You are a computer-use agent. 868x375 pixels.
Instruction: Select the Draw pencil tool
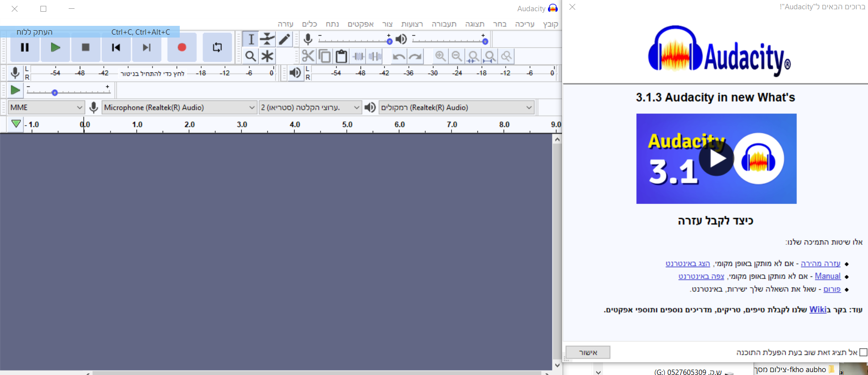pos(284,39)
